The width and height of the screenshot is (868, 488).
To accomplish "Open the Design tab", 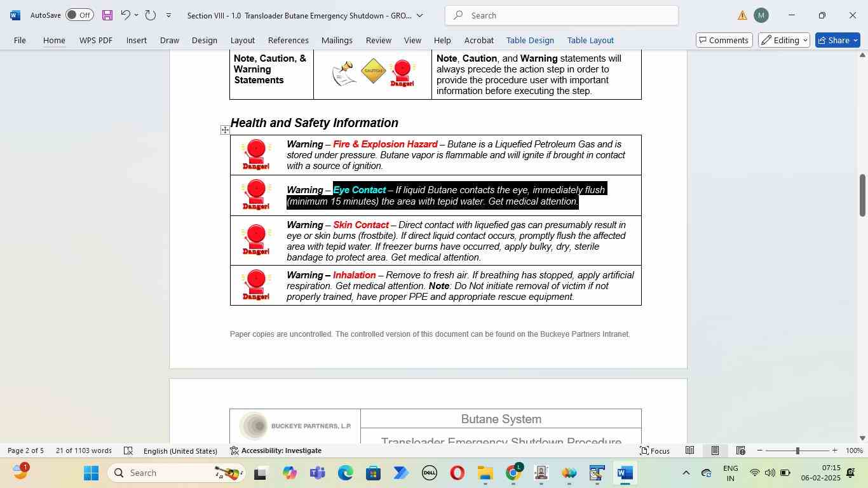I will click(205, 40).
